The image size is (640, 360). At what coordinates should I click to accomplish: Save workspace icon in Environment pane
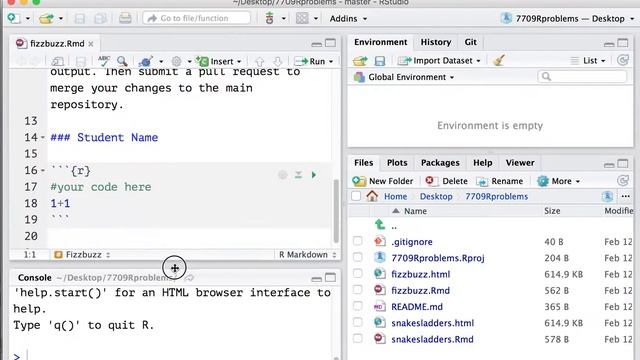[380, 61]
